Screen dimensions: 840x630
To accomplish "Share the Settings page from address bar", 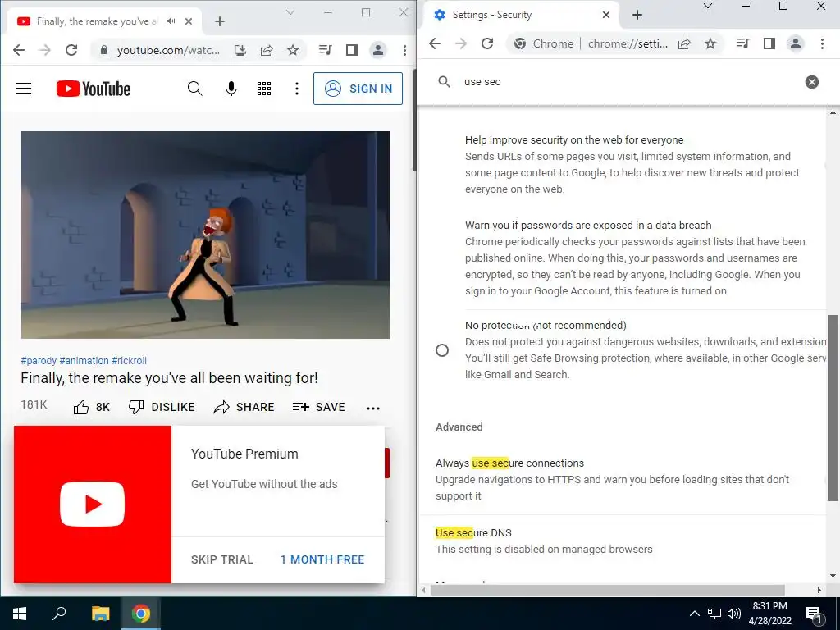I will [684, 44].
